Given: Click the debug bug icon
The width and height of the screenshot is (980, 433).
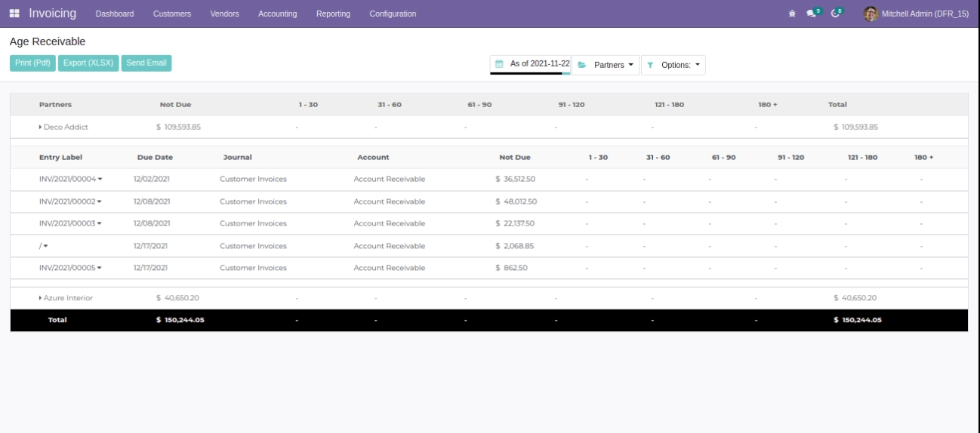Looking at the screenshot, I should (x=791, y=14).
